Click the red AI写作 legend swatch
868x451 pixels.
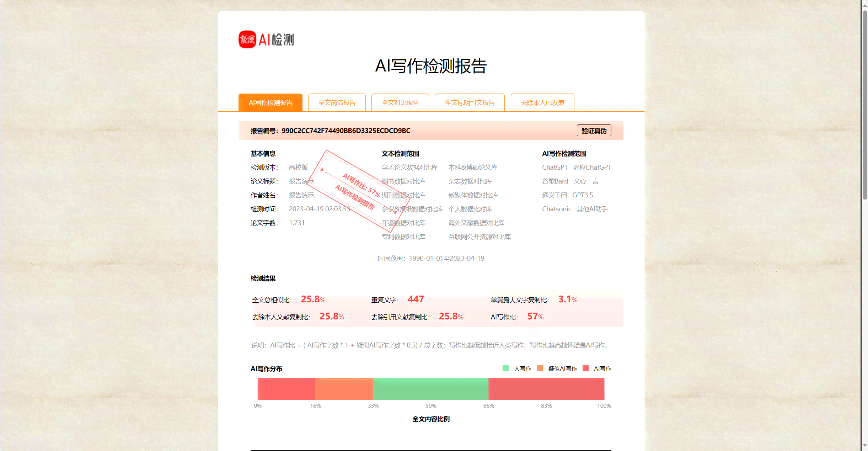tap(586, 368)
